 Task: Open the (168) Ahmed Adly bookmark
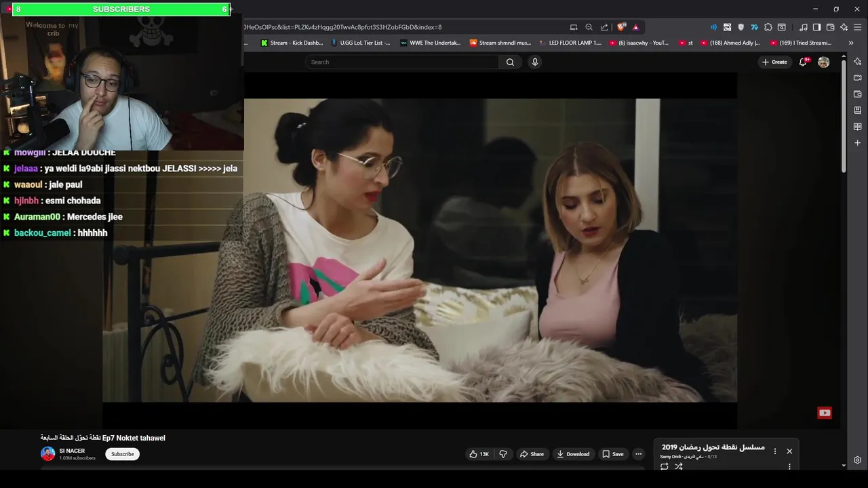click(x=730, y=43)
